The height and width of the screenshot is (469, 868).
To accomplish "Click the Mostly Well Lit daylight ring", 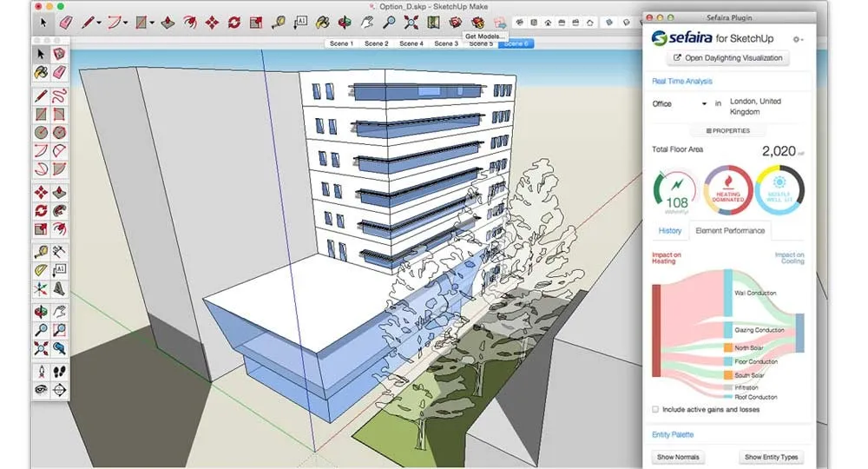I will point(779,190).
